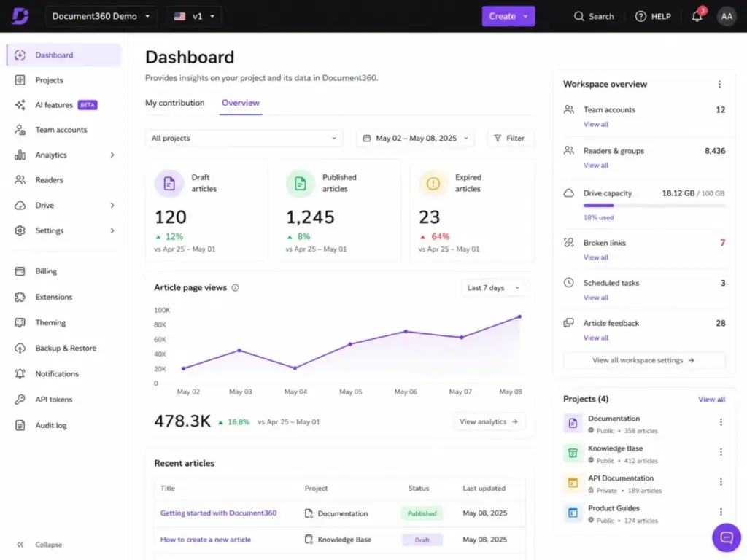The width and height of the screenshot is (747, 560).
Task: Click the May 04 point on views chart
Action: pos(295,367)
